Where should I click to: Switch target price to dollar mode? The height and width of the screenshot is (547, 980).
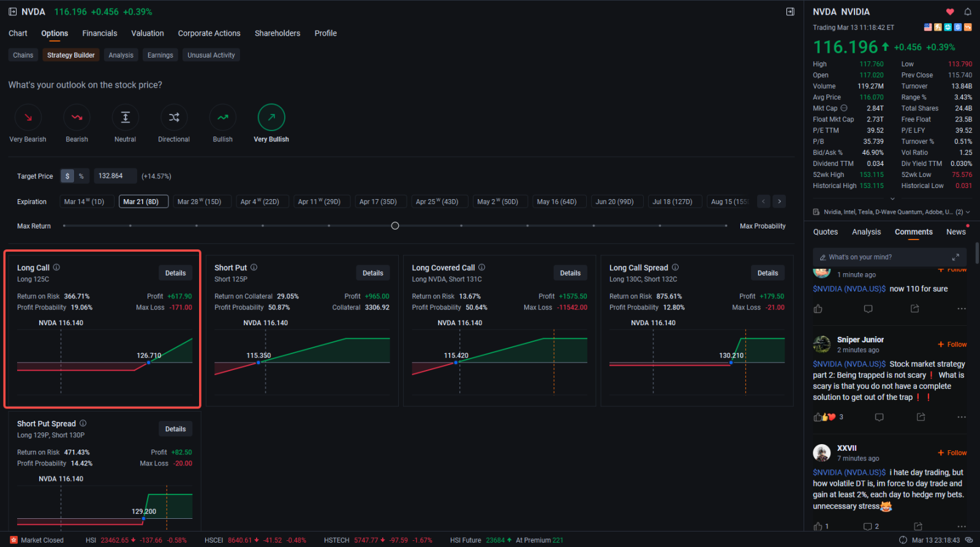(67, 176)
